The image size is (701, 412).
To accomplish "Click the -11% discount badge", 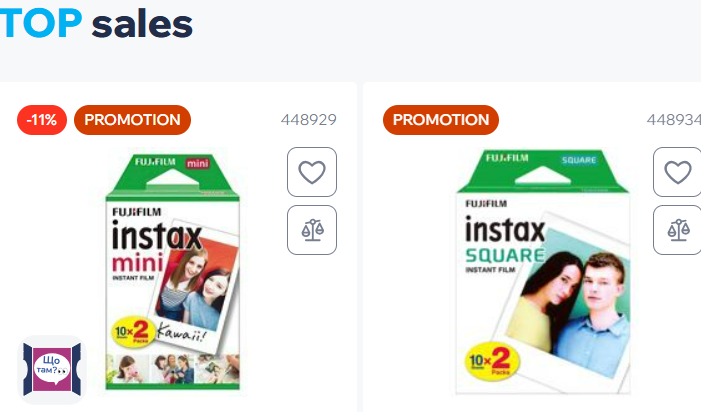I will 42,120.
